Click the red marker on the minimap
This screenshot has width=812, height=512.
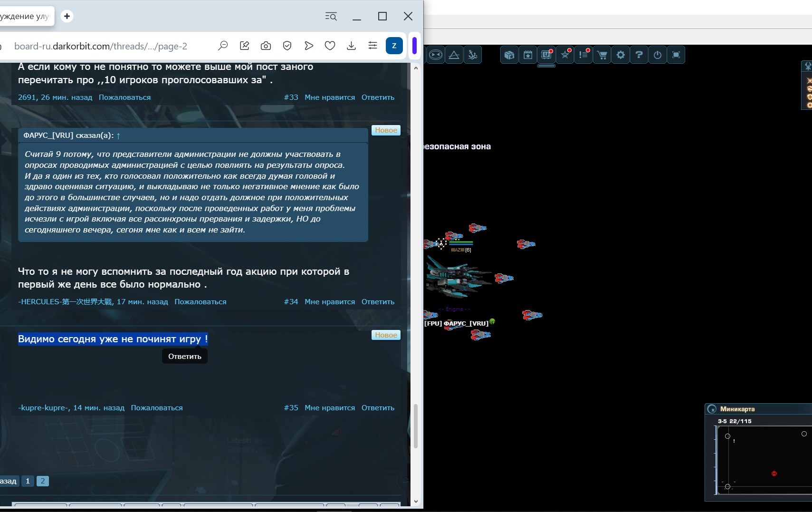click(x=774, y=473)
